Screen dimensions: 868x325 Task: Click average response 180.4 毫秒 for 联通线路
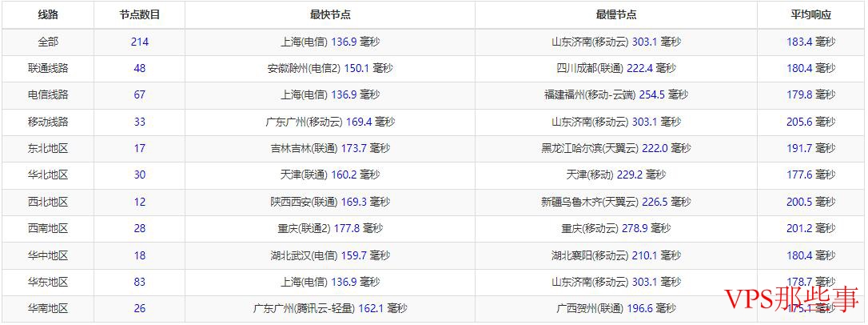[x=811, y=68]
